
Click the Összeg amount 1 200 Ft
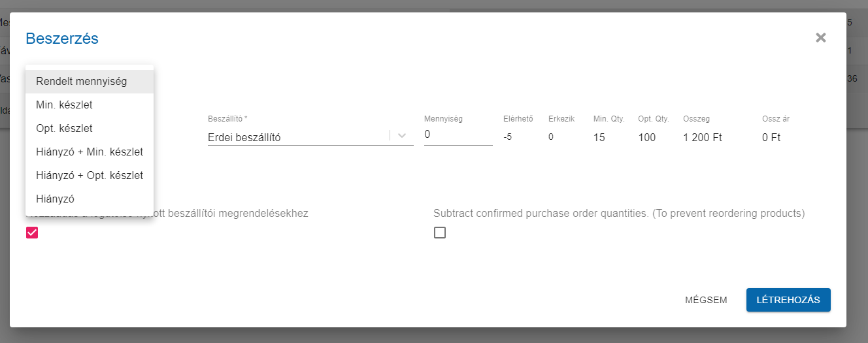coord(703,138)
